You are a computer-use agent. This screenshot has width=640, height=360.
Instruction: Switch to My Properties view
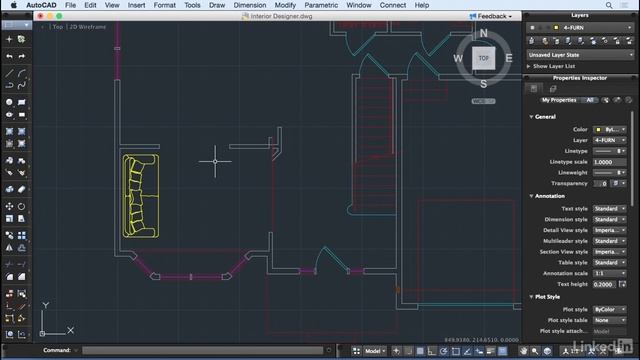[x=559, y=100]
